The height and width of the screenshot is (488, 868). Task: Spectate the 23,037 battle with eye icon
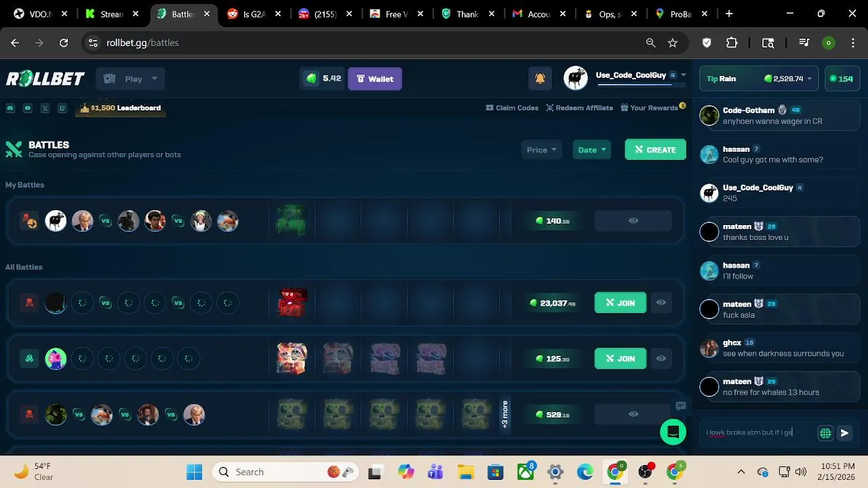click(661, 303)
